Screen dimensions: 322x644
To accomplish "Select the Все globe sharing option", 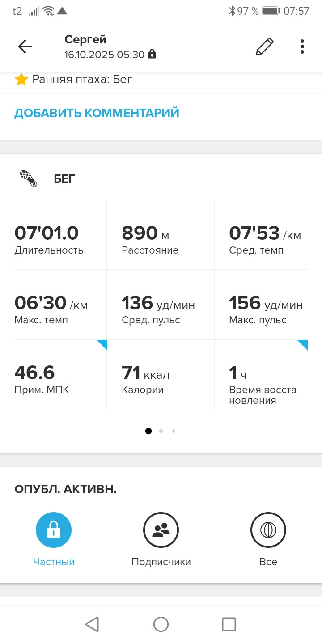I will (268, 530).
